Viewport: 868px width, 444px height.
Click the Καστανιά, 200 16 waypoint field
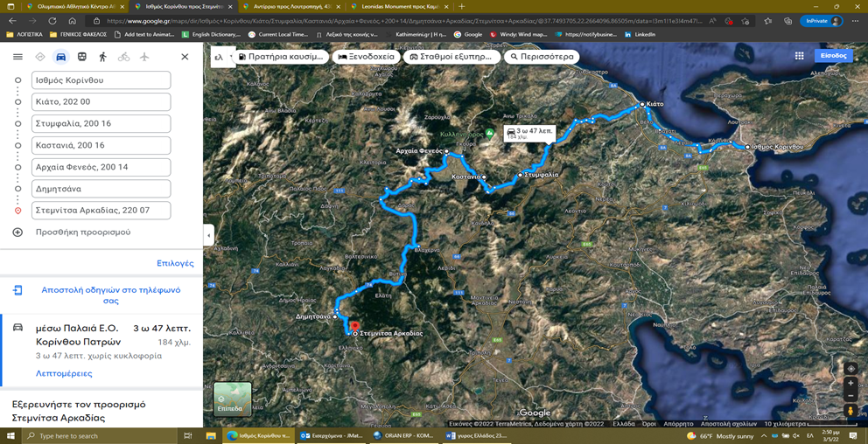click(101, 145)
